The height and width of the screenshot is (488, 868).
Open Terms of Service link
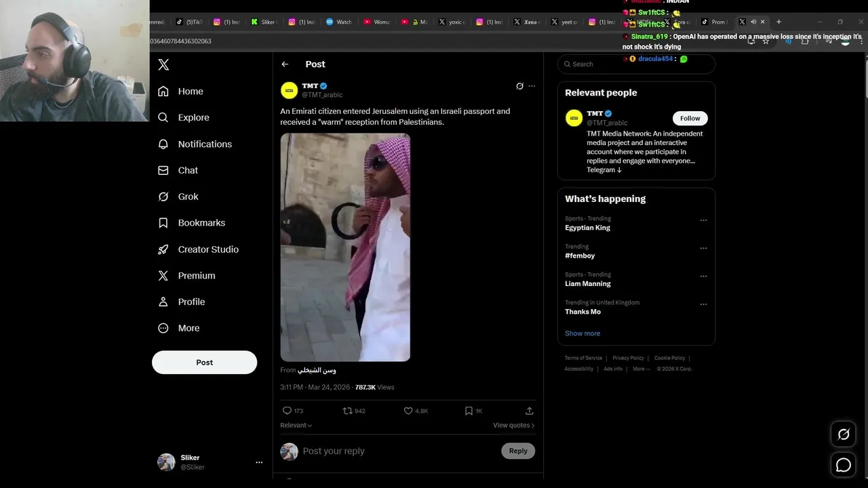point(583,358)
